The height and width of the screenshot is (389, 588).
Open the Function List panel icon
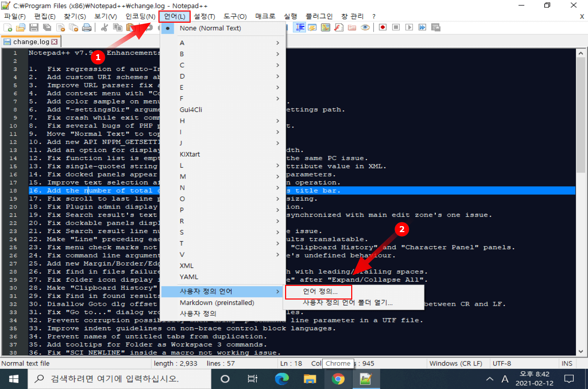click(339, 28)
